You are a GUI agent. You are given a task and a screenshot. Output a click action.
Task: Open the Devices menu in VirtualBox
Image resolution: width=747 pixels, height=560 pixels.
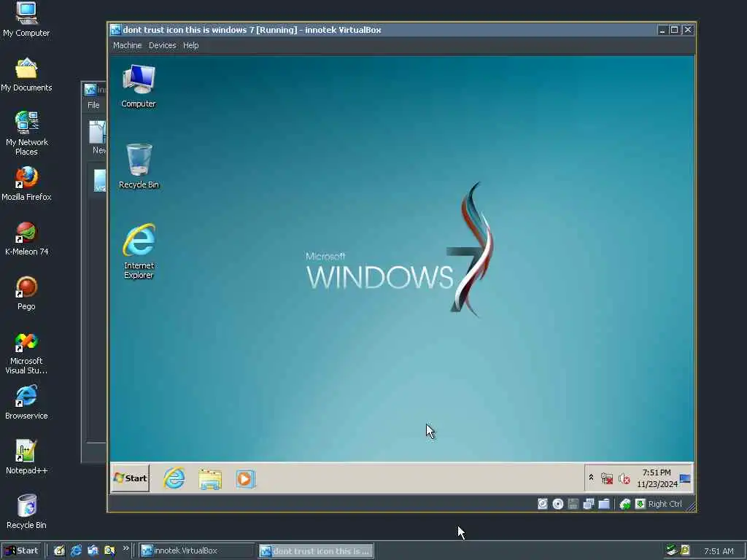pos(162,45)
